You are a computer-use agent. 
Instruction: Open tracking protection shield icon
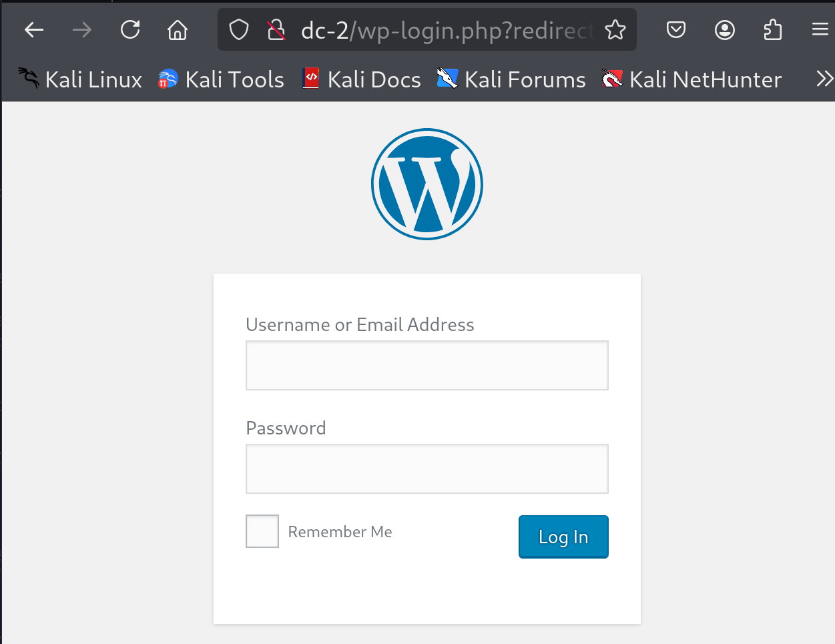click(x=239, y=30)
